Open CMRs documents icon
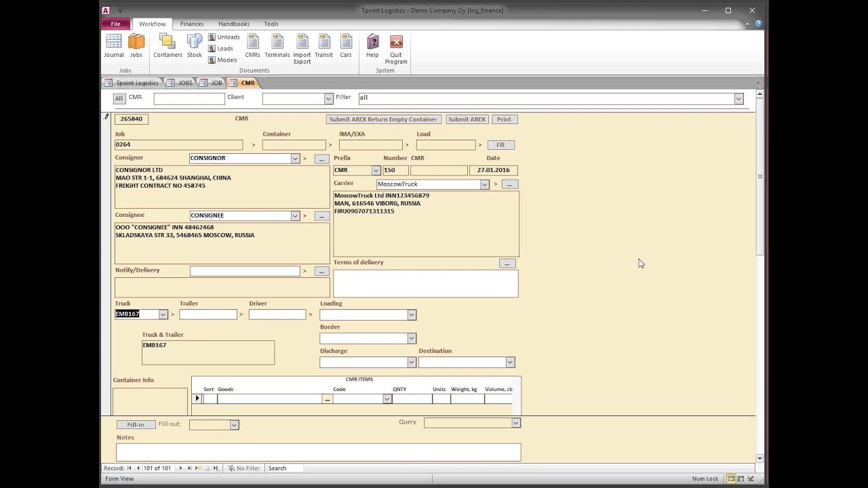 (x=252, y=45)
